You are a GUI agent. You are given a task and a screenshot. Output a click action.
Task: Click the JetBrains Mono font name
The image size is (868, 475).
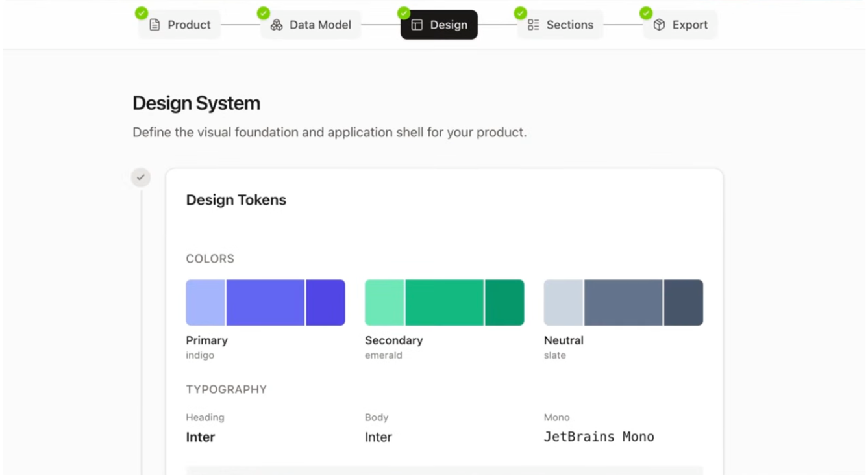(599, 437)
